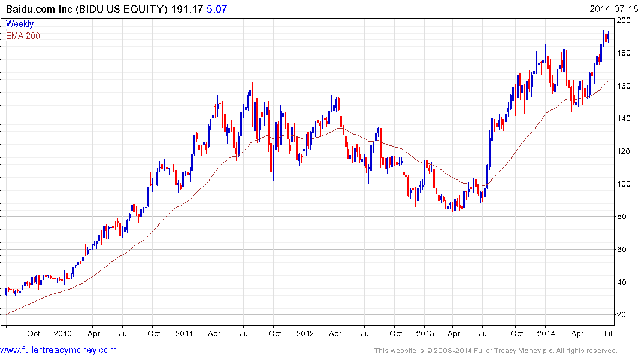Image resolution: width=644 pixels, height=359 pixels.
Task: Click the blue 5.07 change value
Action: (x=216, y=9)
